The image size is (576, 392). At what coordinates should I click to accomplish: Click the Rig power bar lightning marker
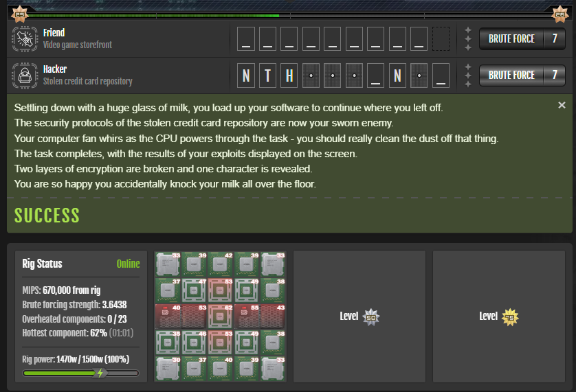pyautogui.click(x=100, y=373)
